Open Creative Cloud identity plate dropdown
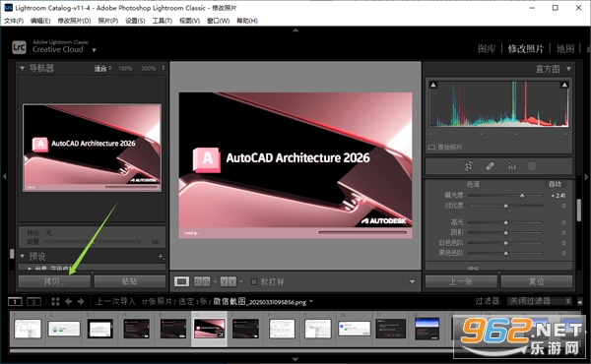591x364 pixels. click(x=94, y=50)
